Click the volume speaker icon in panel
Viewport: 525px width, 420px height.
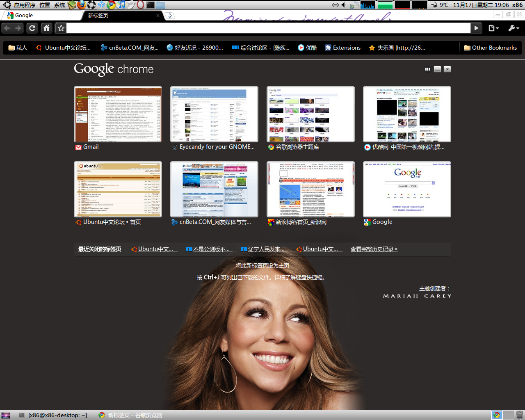tap(344, 5)
